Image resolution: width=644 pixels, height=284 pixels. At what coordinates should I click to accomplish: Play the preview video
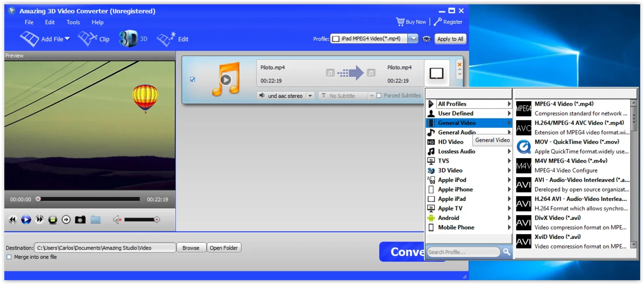(26, 220)
